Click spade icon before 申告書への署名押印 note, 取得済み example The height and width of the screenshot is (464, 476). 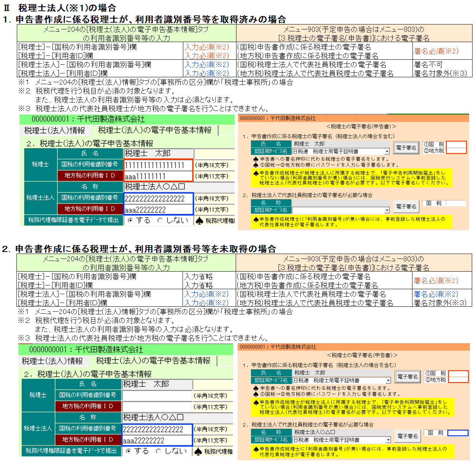[256, 159]
